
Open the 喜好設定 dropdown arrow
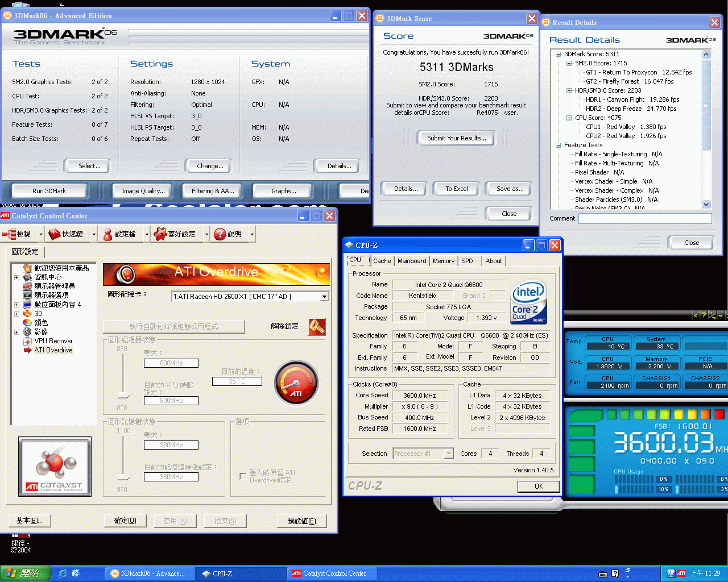coord(206,234)
